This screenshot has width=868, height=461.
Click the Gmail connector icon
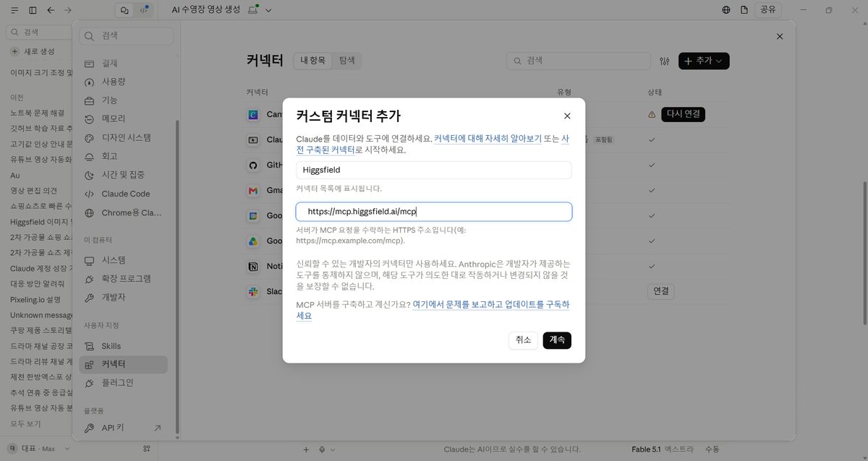253,191
